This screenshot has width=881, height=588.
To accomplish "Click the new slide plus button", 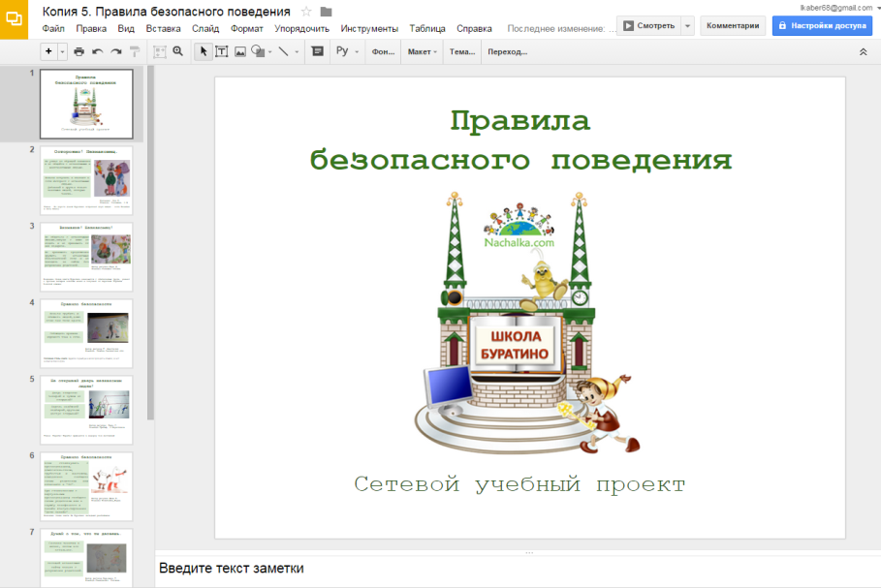I will click(48, 51).
